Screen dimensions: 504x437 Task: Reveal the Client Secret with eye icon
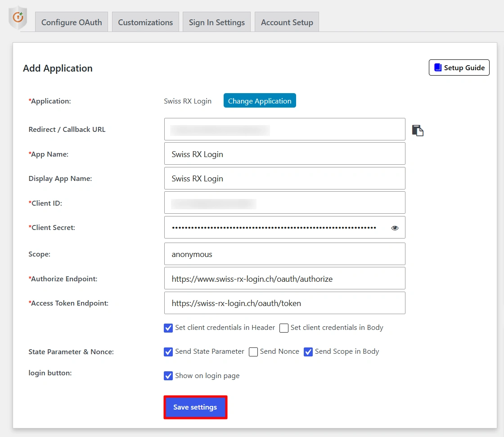click(395, 228)
